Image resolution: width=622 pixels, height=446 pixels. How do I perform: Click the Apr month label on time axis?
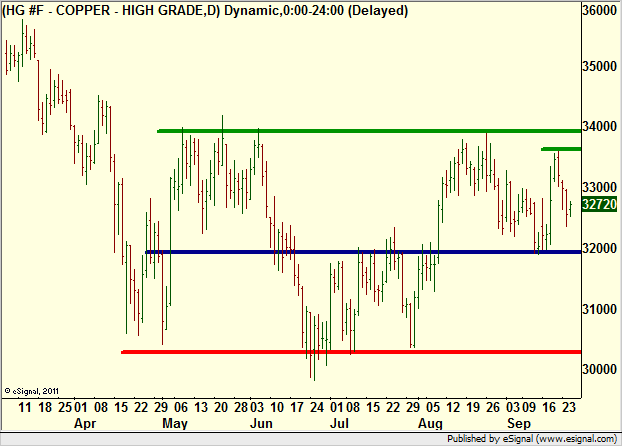tap(85, 424)
